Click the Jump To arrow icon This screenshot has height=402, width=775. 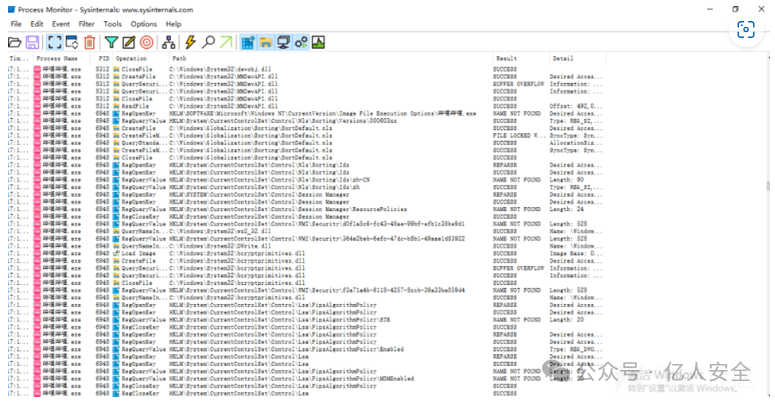[x=226, y=42]
